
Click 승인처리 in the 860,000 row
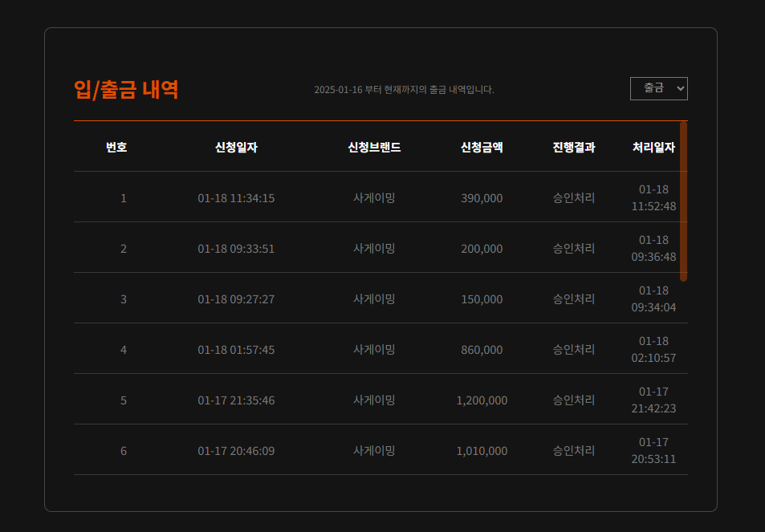click(x=574, y=350)
